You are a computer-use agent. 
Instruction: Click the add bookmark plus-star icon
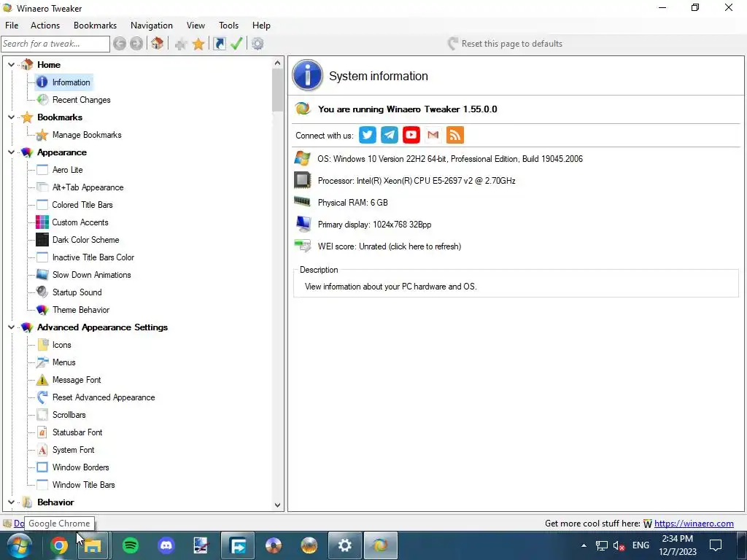181,44
